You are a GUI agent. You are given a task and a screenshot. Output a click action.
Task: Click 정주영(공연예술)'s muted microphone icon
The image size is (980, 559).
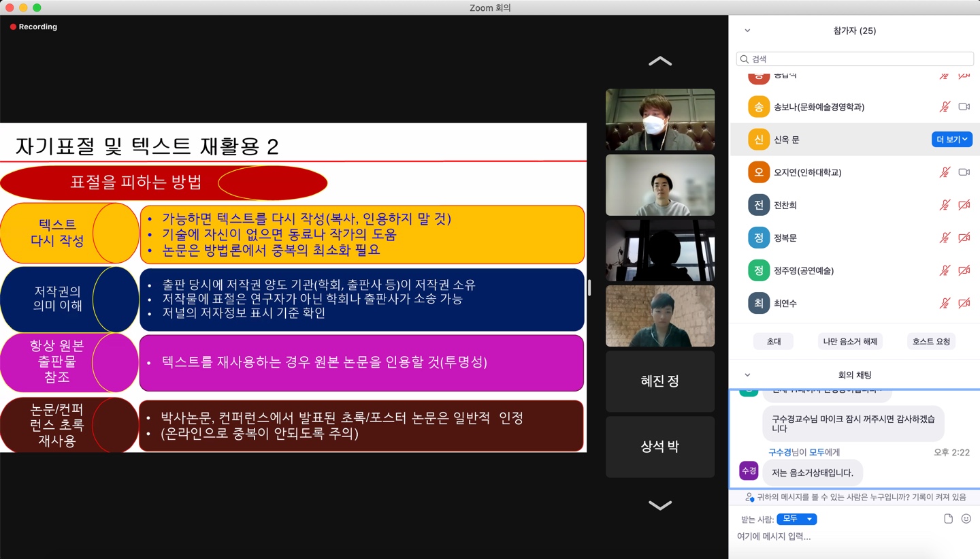tap(945, 270)
